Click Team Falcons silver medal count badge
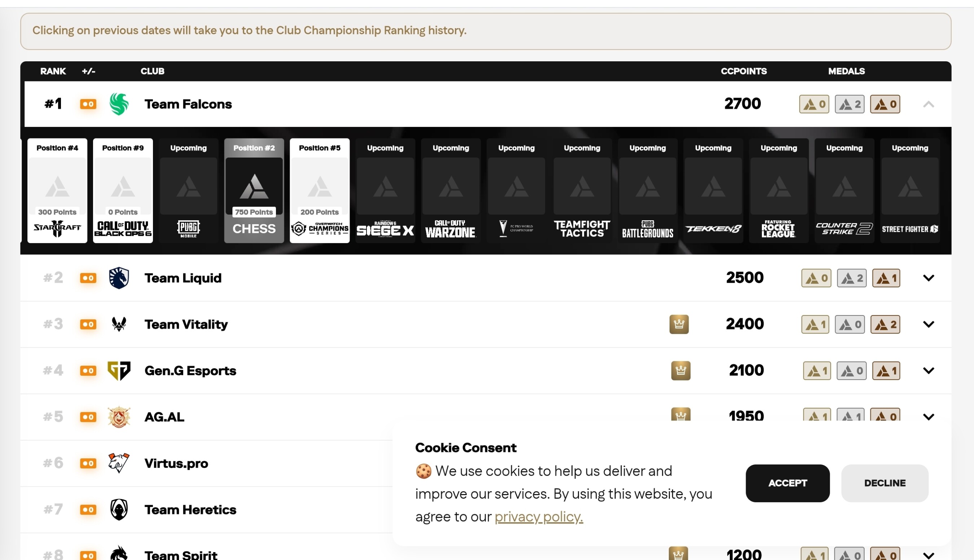This screenshot has height=560, width=974. point(850,104)
